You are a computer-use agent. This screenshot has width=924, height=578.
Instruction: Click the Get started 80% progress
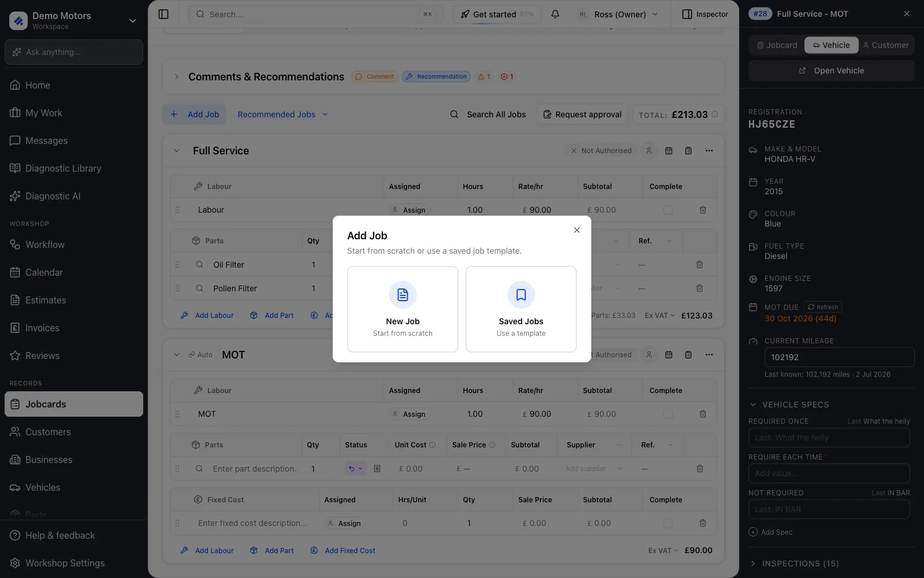497,14
